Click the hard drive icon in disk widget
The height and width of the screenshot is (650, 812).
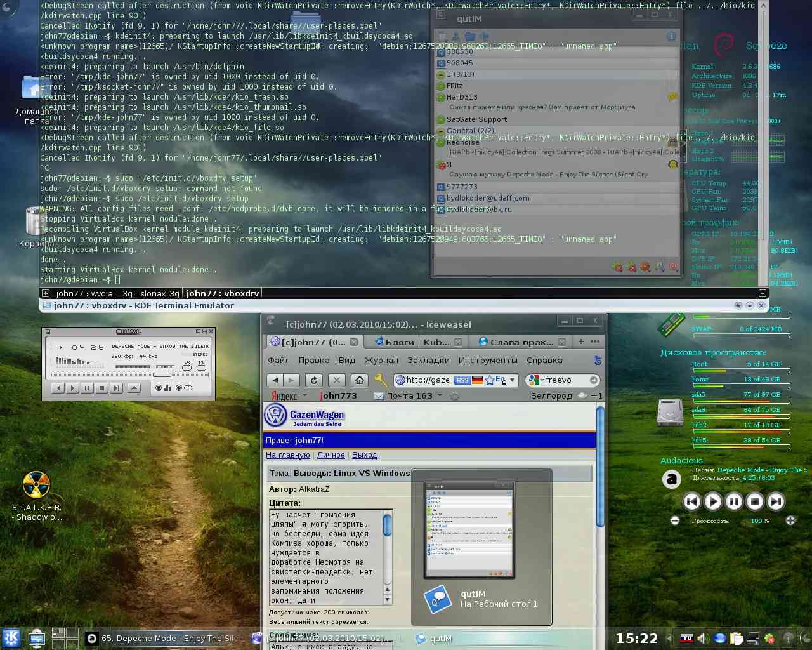pyautogui.click(x=670, y=413)
